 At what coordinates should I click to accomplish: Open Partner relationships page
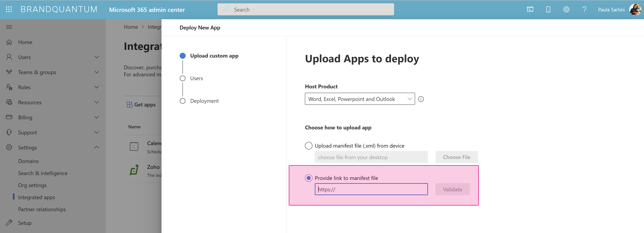(42, 209)
